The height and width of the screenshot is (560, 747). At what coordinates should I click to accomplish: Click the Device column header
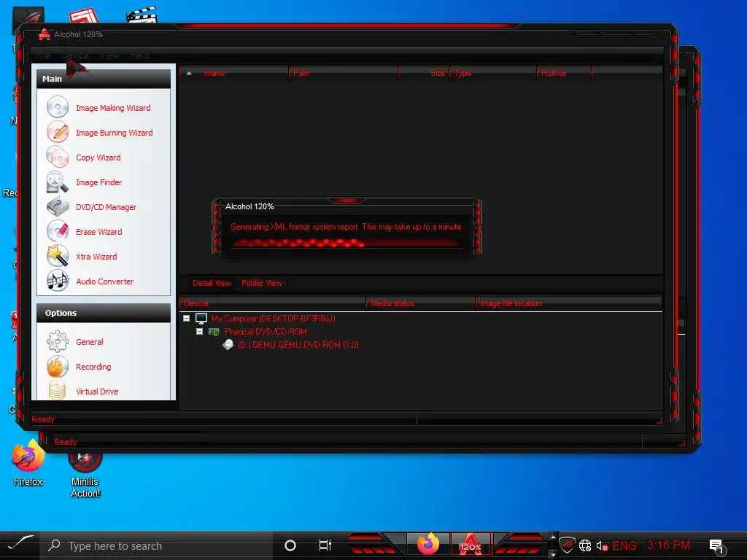pos(273,303)
